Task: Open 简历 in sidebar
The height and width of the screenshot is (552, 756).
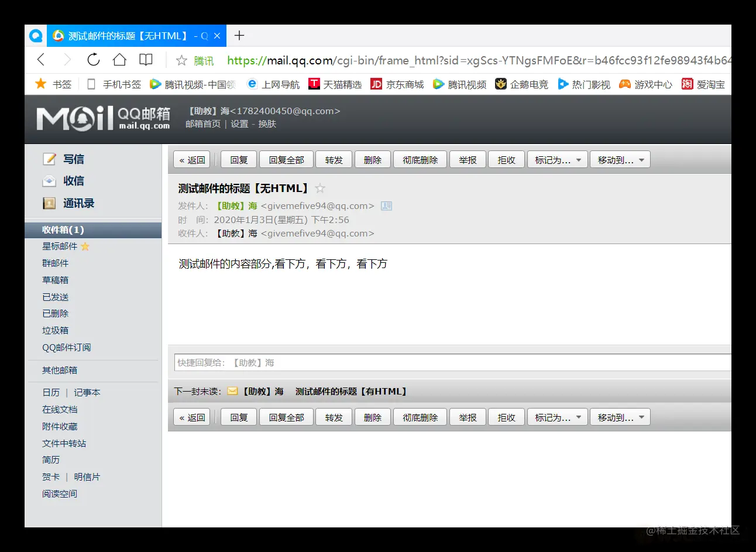Action: [x=51, y=460]
